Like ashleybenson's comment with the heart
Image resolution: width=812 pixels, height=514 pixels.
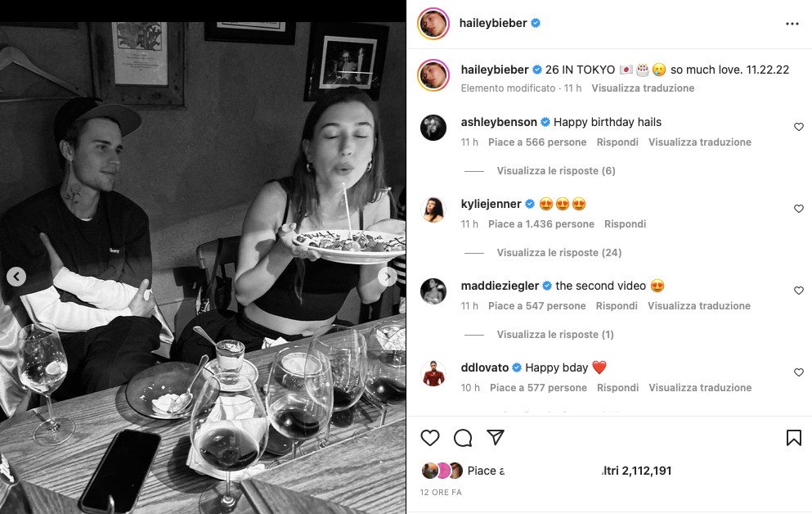click(x=799, y=127)
